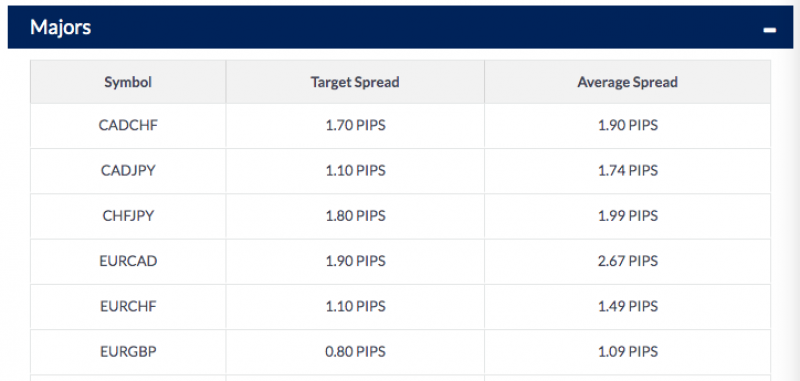
Task: Click the EURCAD symbol cell
Action: [x=128, y=261]
